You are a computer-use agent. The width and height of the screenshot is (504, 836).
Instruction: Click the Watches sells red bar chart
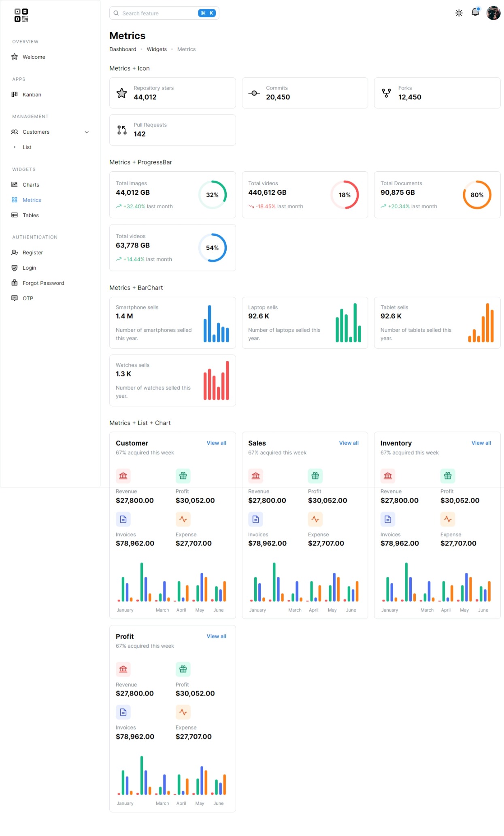click(216, 381)
